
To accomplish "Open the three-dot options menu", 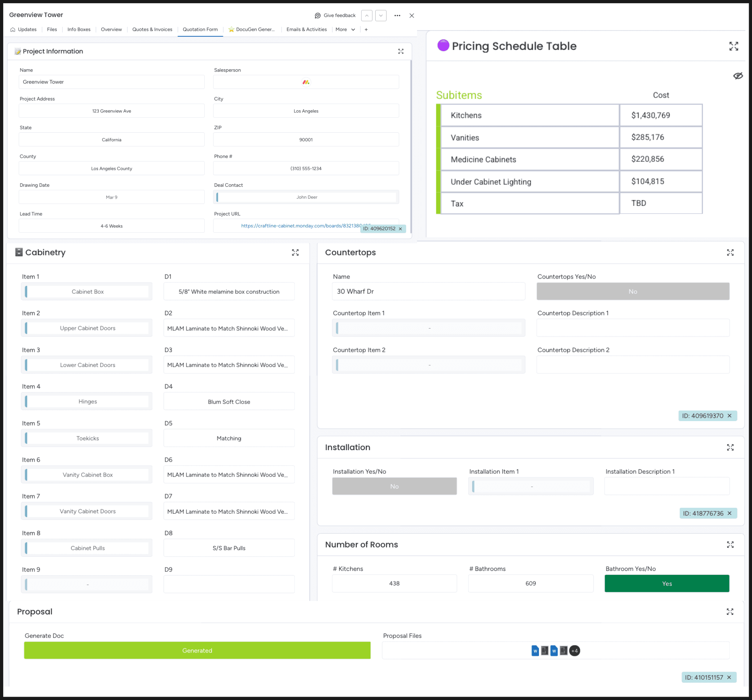I will click(397, 16).
